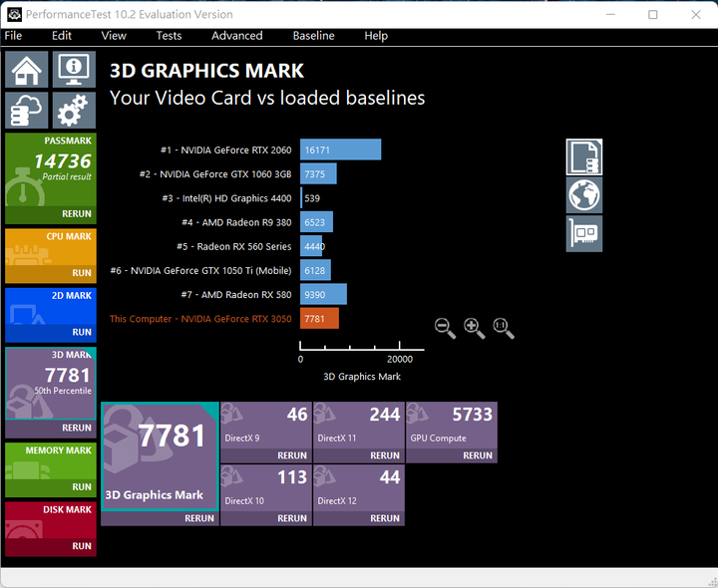Screen dimensions: 718x588
Task: Select the DirectX 10 score tile
Action: (266, 488)
